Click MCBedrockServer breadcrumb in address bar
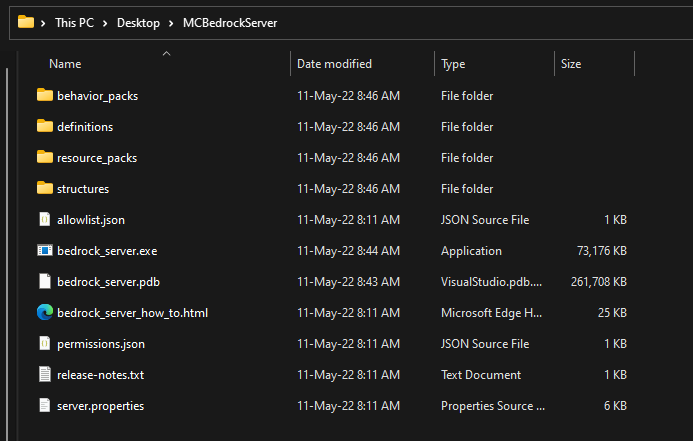This screenshot has height=441, width=693. [230, 23]
